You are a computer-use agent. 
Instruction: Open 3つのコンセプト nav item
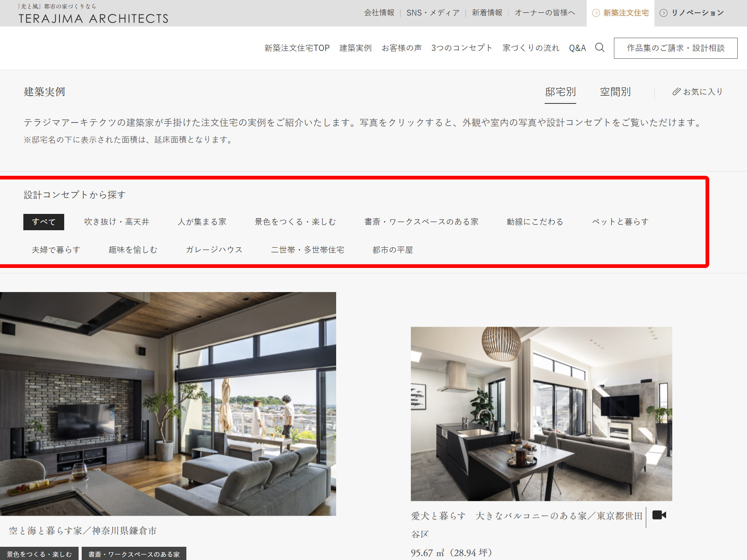pos(462,48)
